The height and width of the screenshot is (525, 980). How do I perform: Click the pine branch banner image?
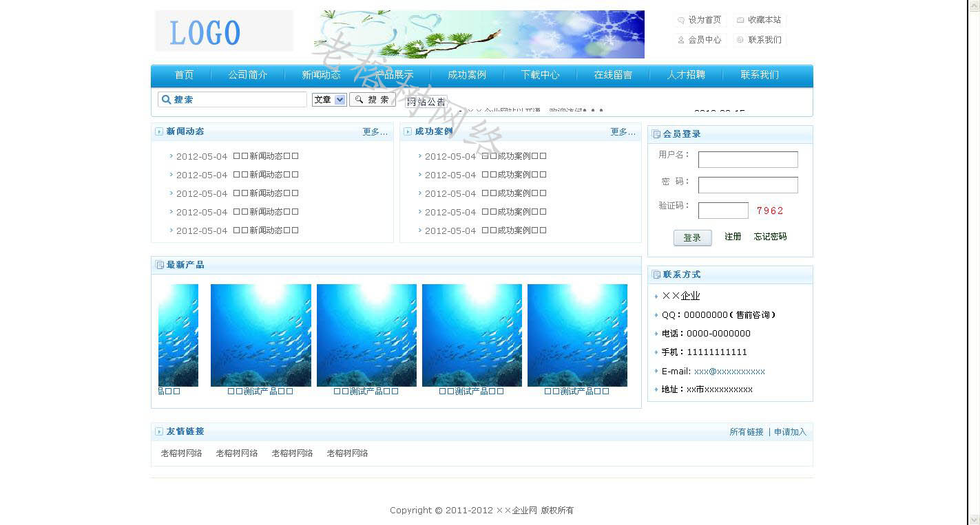pyautogui.click(x=480, y=34)
